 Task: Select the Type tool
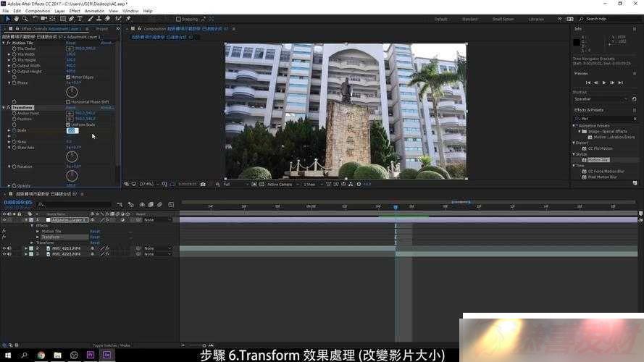tap(80, 19)
